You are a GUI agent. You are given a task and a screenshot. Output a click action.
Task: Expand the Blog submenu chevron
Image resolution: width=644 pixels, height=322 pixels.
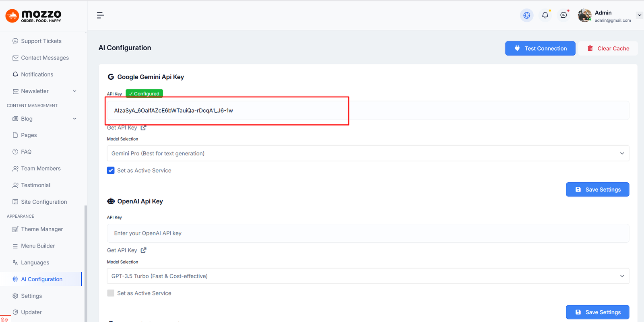(x=74, y=119)
